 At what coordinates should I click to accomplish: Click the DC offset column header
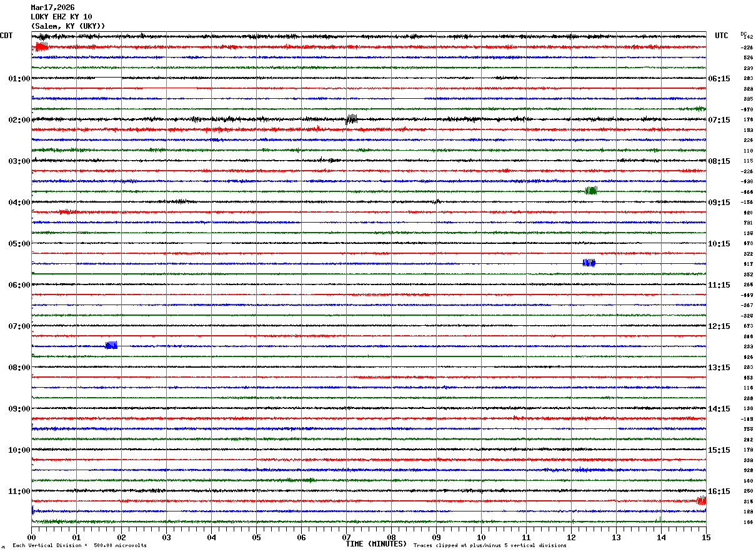[744, 34]
